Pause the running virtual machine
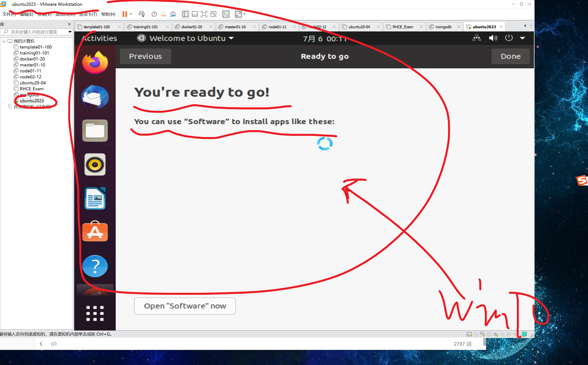The image size is (588, 365). click(x=124, y=14)
